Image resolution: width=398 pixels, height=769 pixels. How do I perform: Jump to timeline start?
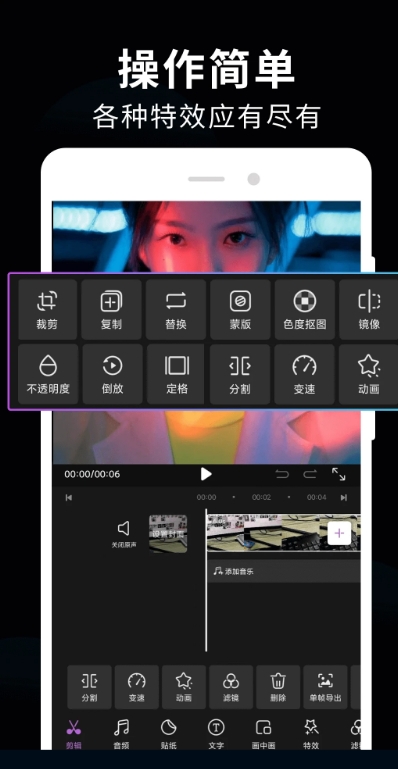click(x=69, y=497)
